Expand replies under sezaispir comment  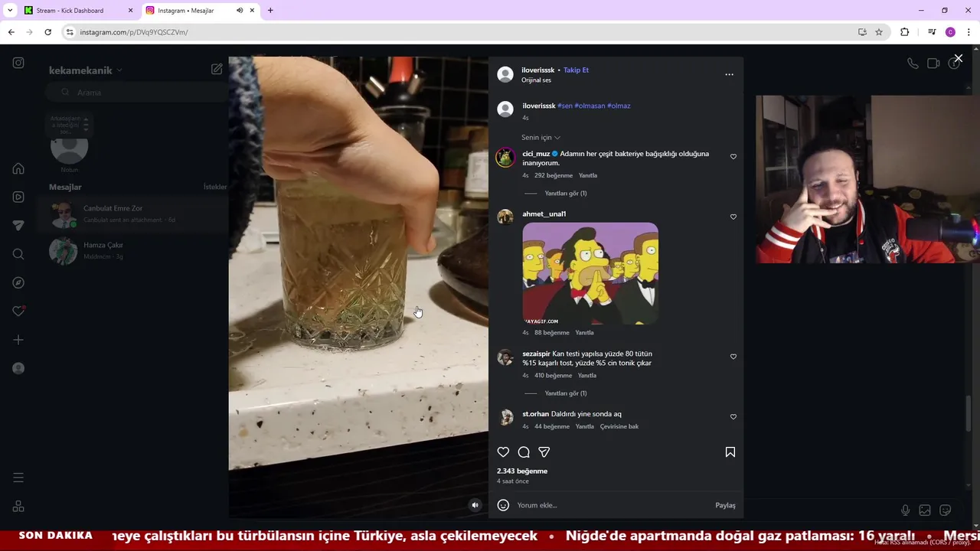tap(565, 393)
